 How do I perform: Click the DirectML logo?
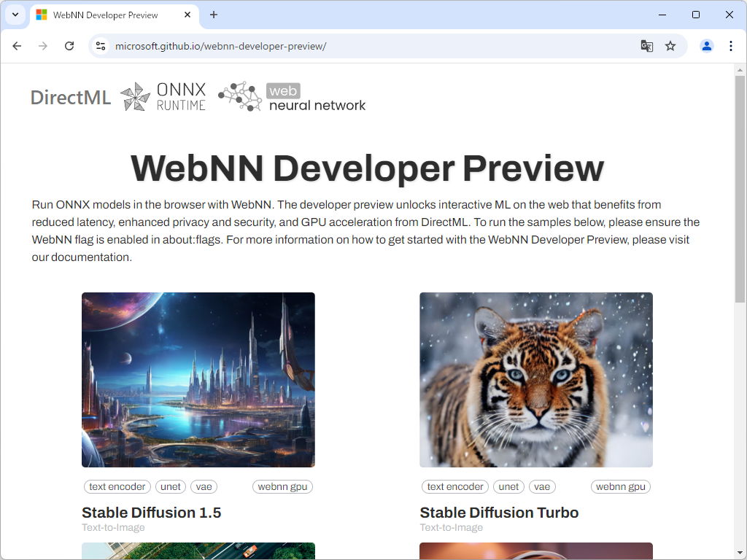pyautogui.click(x=71, y=96)
